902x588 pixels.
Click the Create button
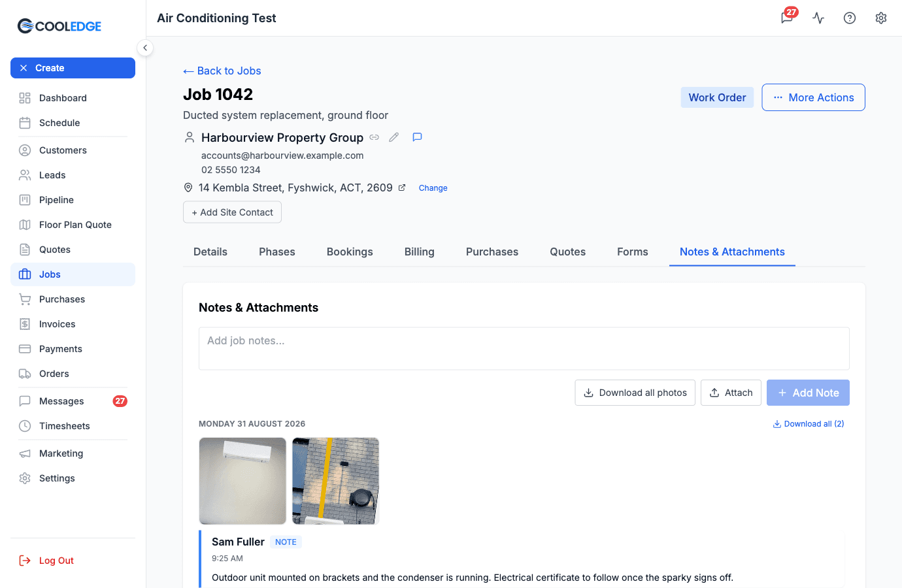pyautogui.click(x=73, y=68)
